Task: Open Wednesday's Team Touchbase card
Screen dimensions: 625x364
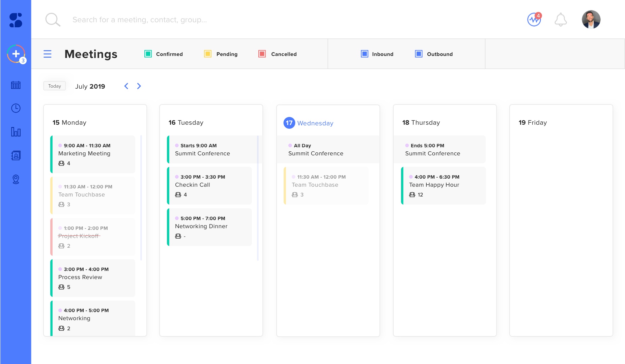Action: pyautogui.click(x=326, y=186)
